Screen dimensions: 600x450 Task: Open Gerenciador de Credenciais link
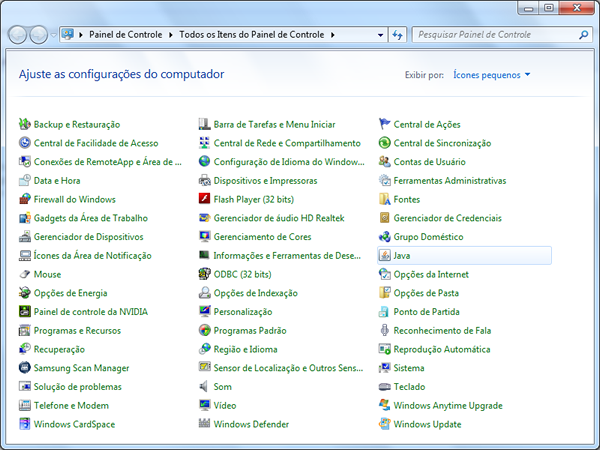coord(447,218)
